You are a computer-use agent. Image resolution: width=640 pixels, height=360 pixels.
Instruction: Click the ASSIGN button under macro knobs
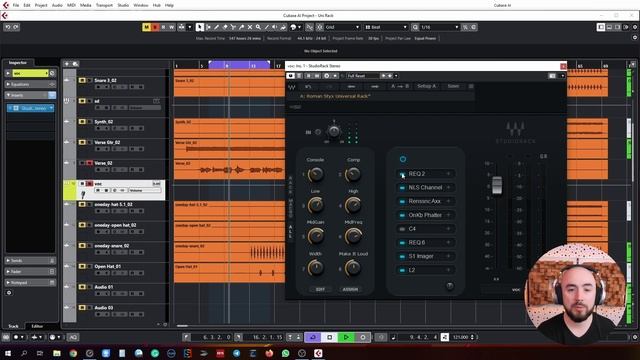350,289
